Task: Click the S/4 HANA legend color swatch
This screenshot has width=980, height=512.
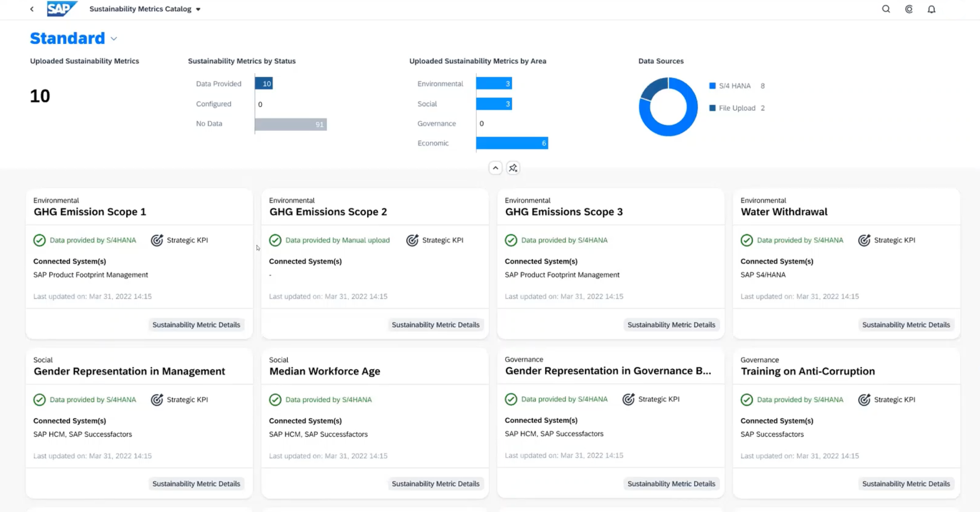Action: tap(713, 86)
